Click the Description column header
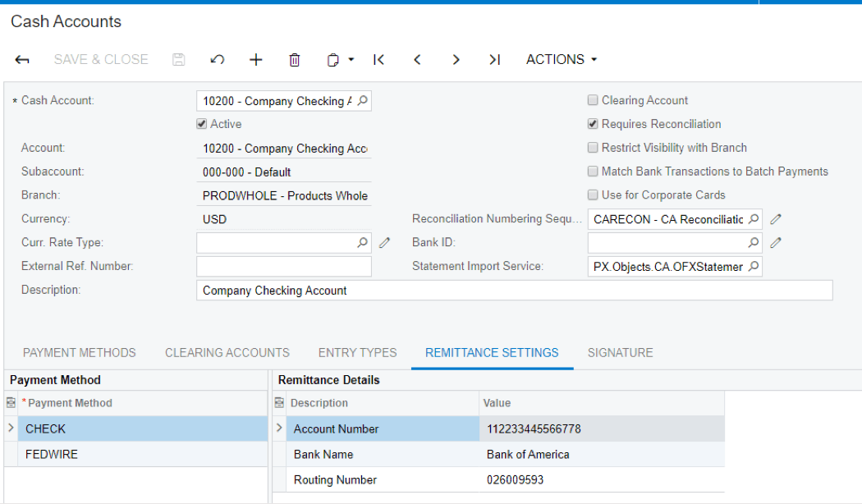The height and width of the screenshot is (504, 862). pyautogui.click(x=383, y=403)
